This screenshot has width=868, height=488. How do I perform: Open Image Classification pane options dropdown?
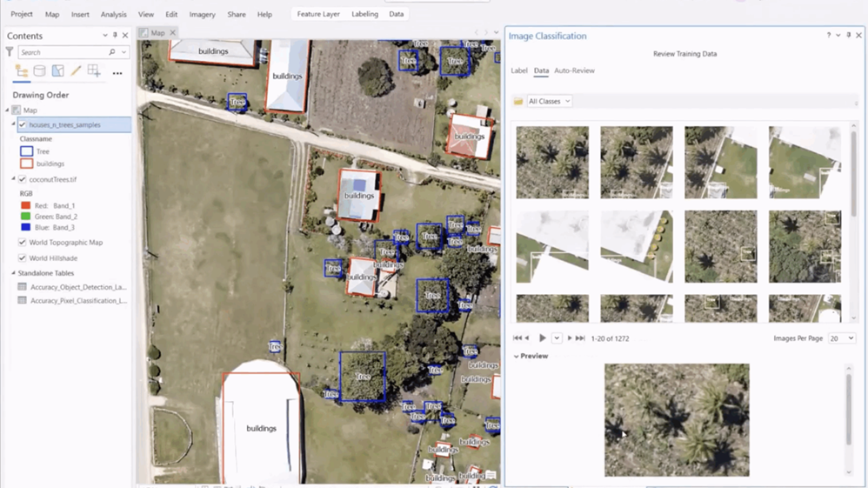click(838, 36)
